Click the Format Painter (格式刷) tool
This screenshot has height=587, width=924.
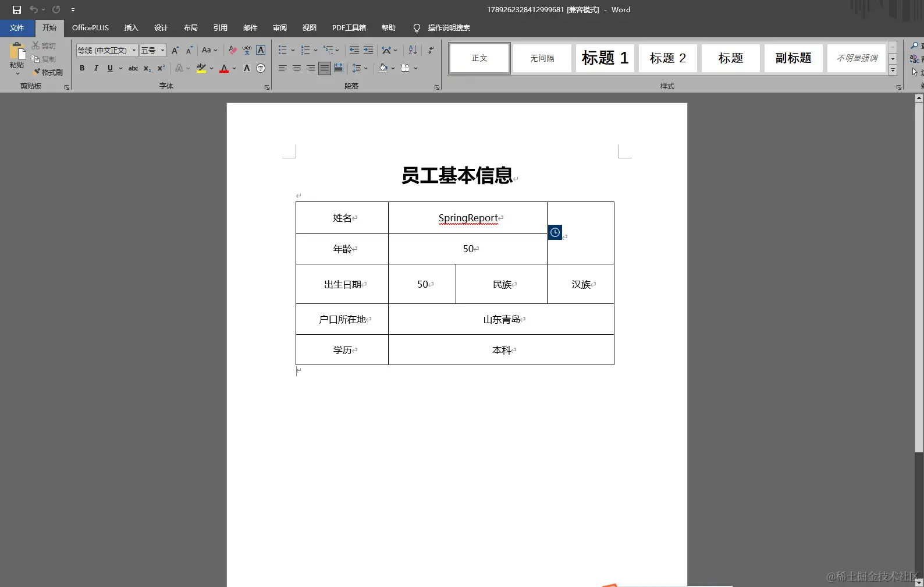point(48,72)
